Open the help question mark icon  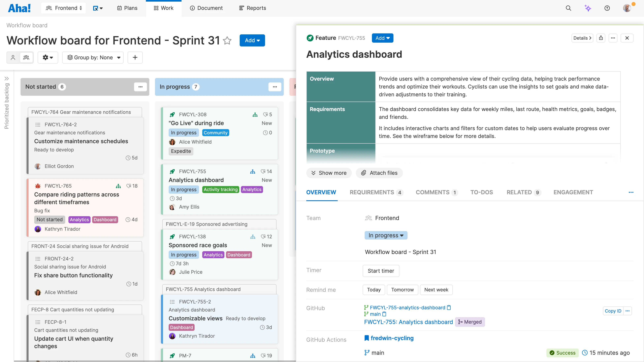click(x=608, y=8)
